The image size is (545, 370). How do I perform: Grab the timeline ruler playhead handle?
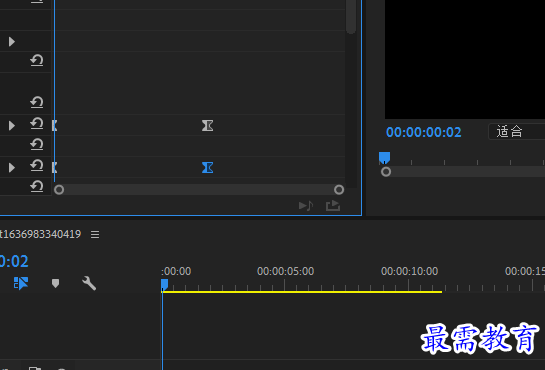[164, 284]
